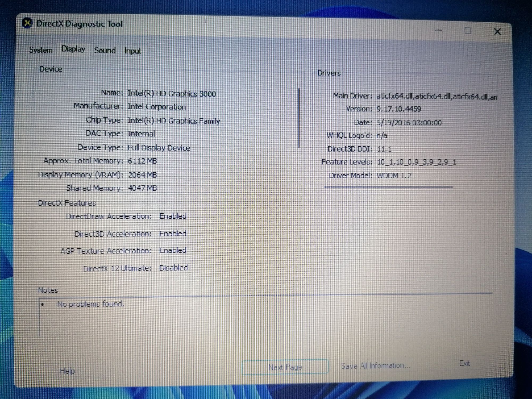Click 'No problems found.' in Notes box
The width and height of the screenshot is (532, 399).
click(x=91, y=304)
